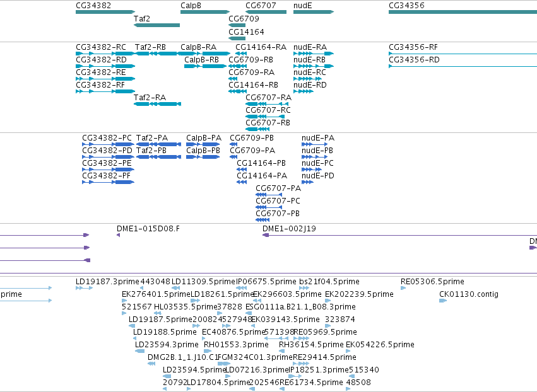
Task: Open the CG6707 gene feature
Action: click(x=266, y=12)
